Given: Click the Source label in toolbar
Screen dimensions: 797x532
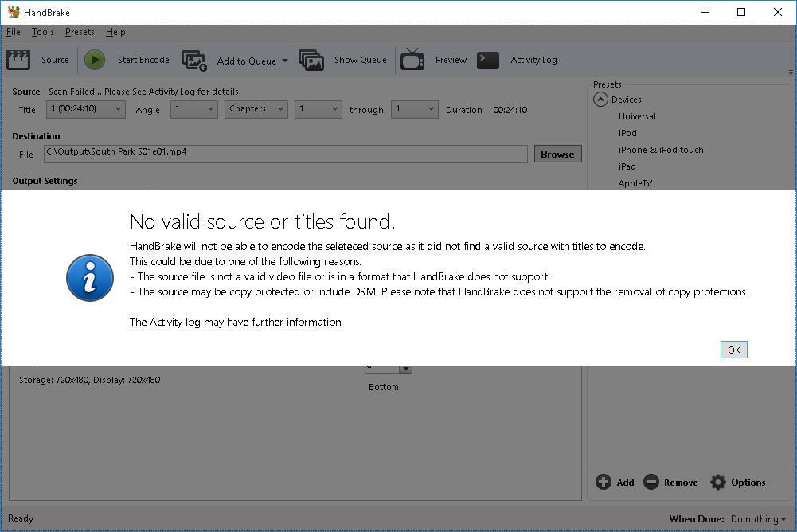Looking at the screenshot, I should tap(55, 60).
